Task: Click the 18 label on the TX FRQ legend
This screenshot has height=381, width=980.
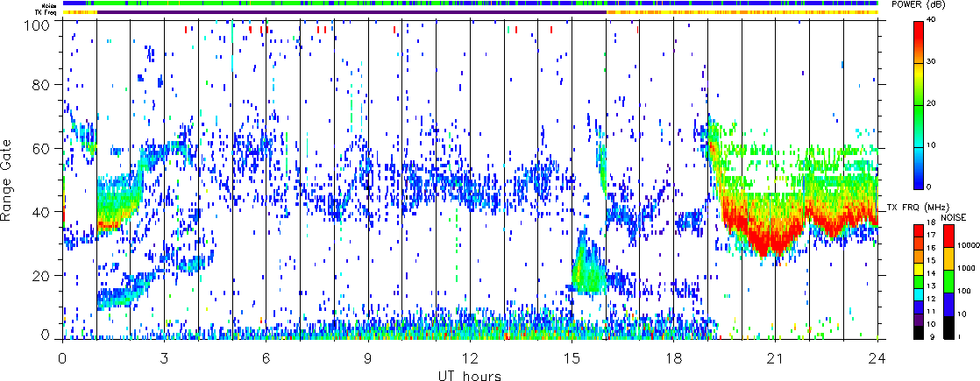Action: [x=931, y=222]
